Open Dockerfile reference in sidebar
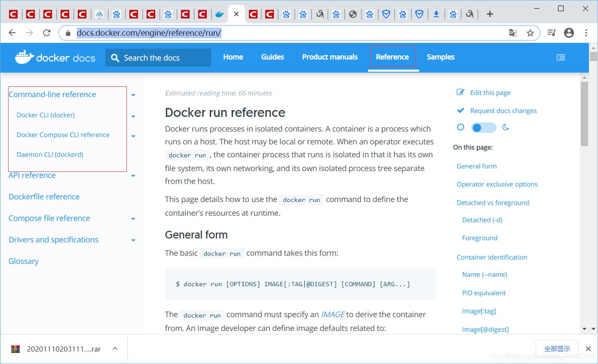The width and height of the screenshot is (598, 364). point(44,196)
